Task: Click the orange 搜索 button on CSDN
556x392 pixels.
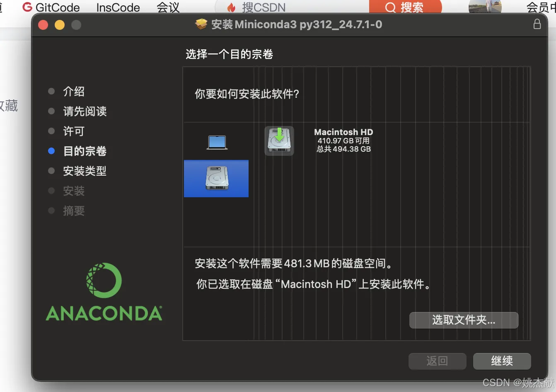Action: pos(405,7)
